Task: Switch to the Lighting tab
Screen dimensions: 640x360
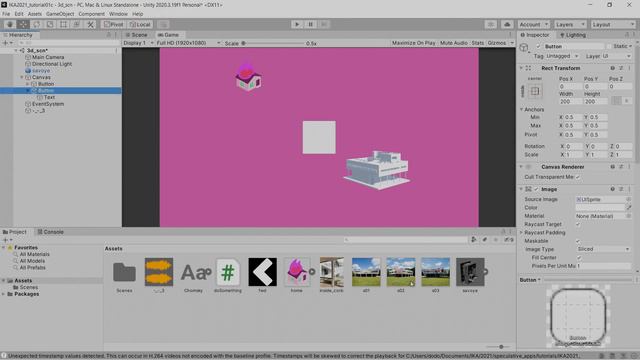Action: [x=573, y=35]
